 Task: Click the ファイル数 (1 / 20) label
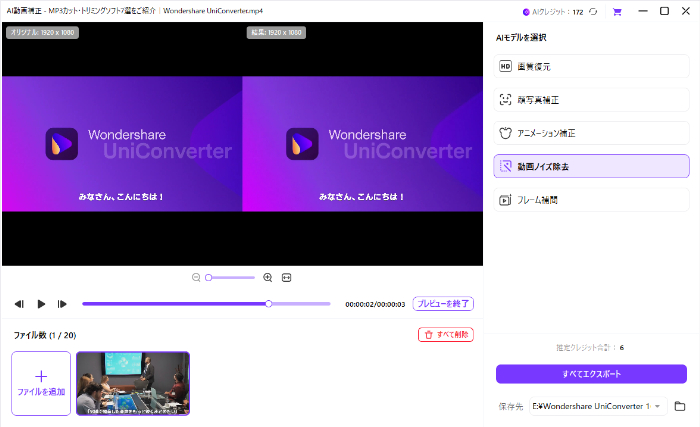pos(45,335)
